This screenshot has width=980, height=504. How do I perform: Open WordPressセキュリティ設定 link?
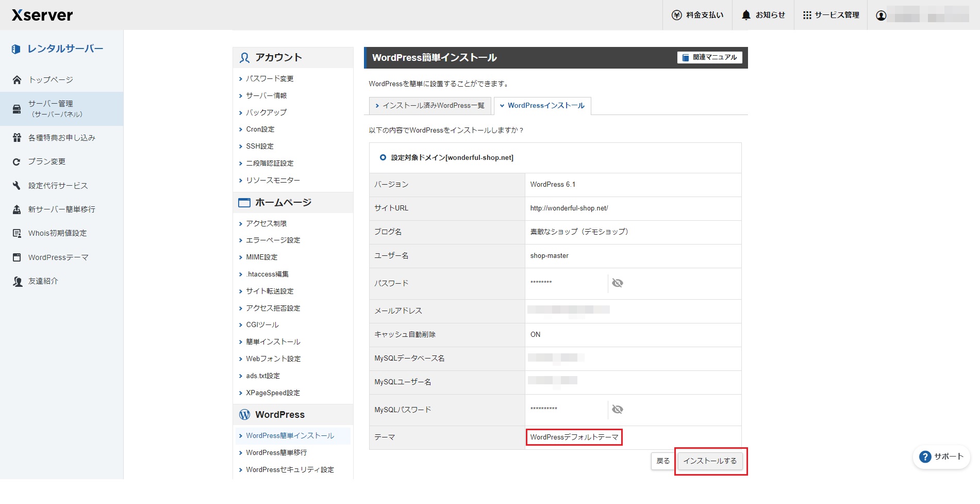(x=290, y=469)
